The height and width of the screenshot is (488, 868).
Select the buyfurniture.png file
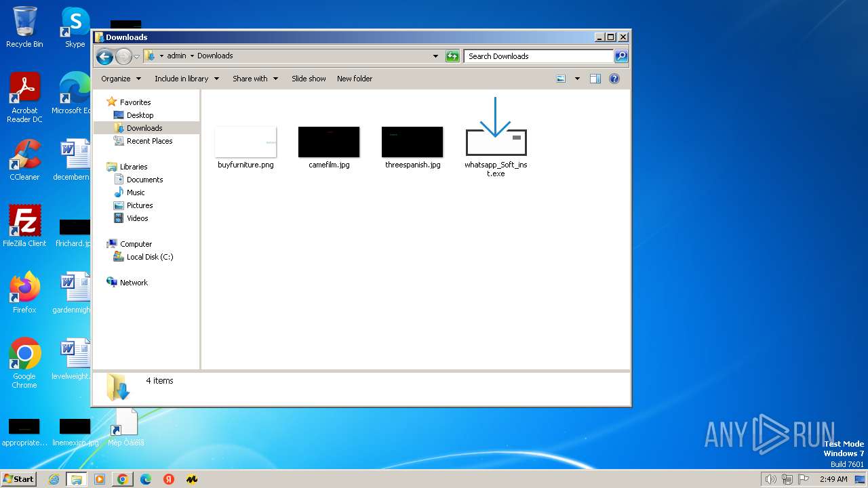click(x=245, y=148)
